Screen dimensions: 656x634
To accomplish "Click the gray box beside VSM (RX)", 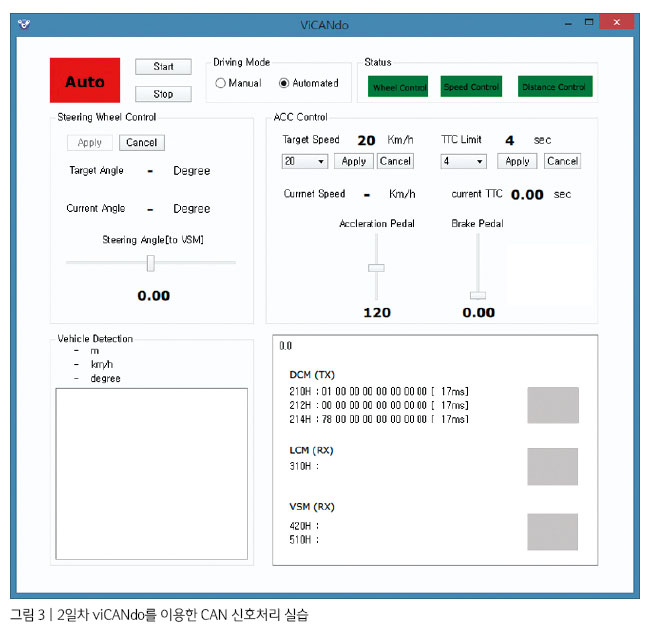I will tap(553, 532).
